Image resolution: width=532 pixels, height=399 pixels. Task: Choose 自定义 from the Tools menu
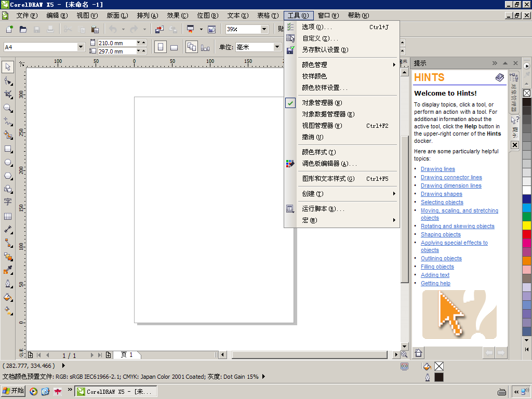point(342,38)
